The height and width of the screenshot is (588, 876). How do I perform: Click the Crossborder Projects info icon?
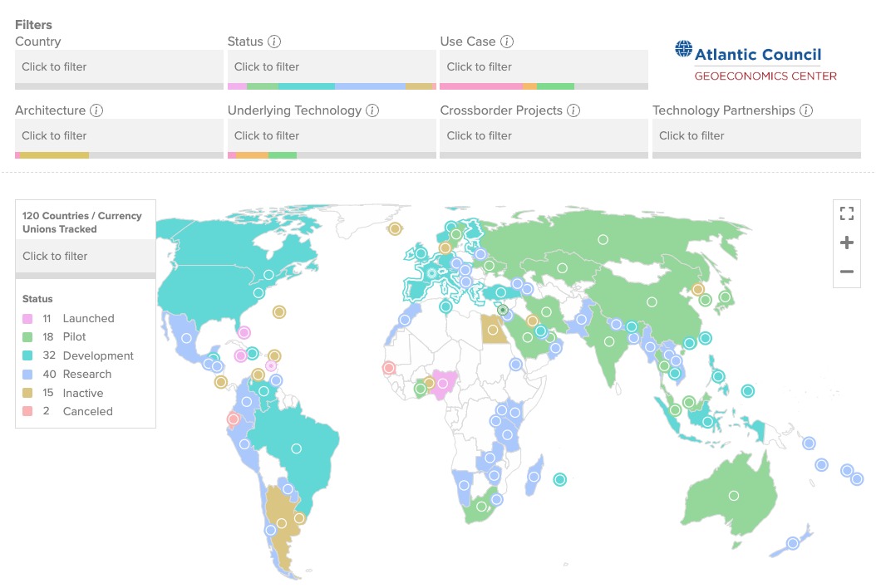[573, 110]
